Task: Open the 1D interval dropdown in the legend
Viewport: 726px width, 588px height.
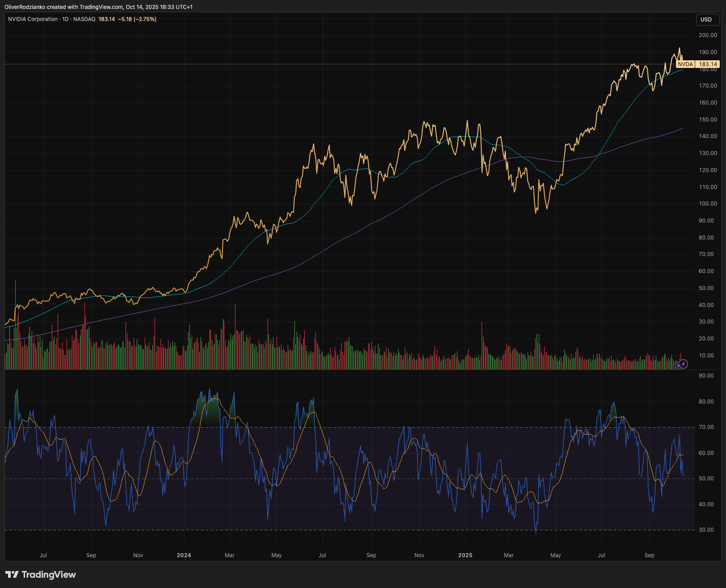Action: coord(65,19)
